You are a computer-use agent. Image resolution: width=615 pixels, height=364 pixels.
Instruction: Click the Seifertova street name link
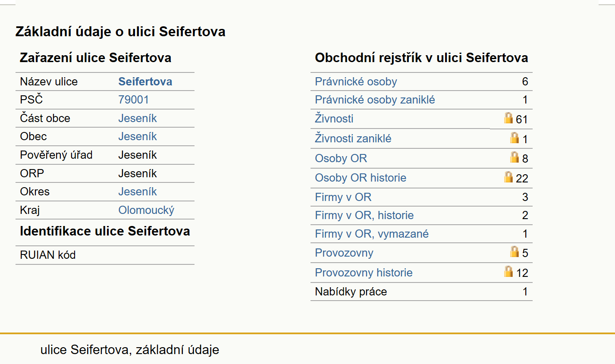145,82
